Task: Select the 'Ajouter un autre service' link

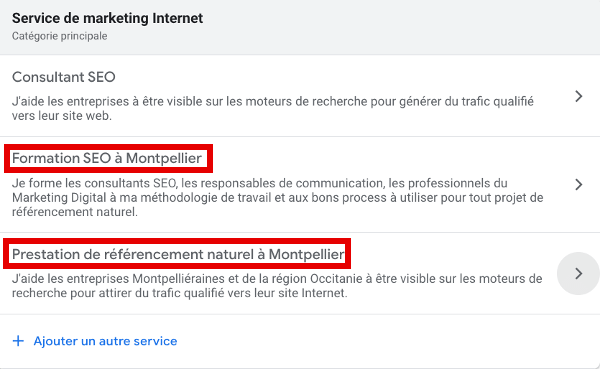Action: [x=105, y=341]
